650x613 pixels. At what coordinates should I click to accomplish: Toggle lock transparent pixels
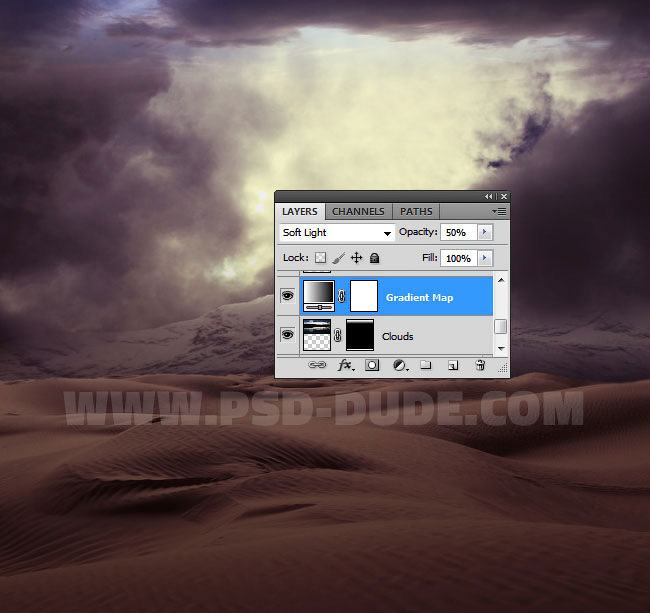[320, 258]
